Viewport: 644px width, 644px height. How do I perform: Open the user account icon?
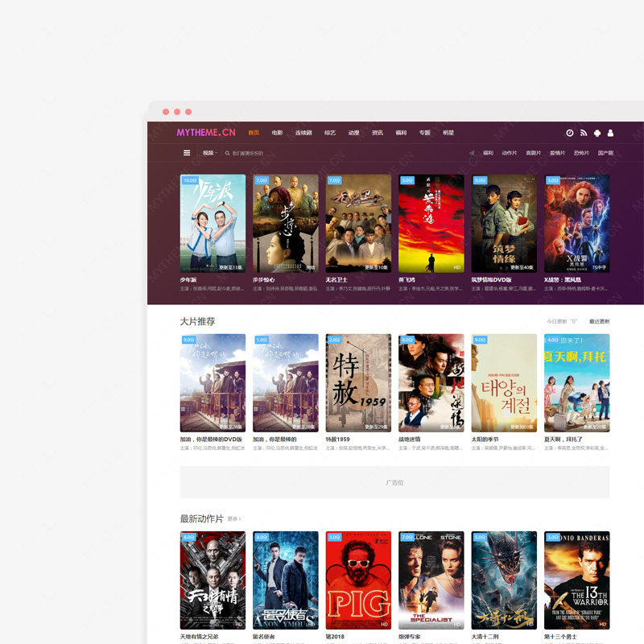610,133
